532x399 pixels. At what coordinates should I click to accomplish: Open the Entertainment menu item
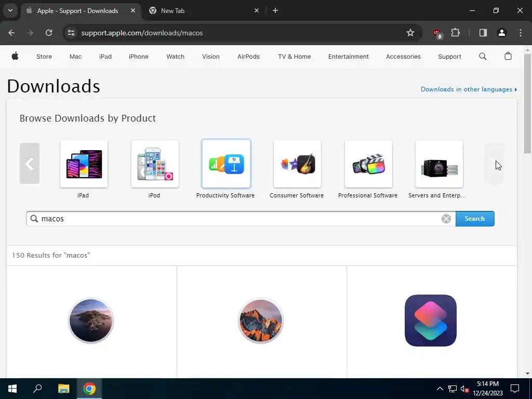(348, 57)
